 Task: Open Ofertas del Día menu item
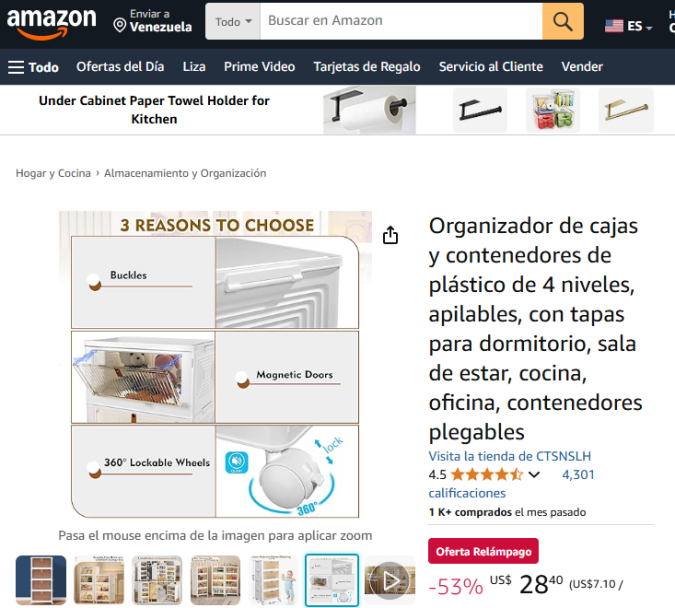coord(120,67)
